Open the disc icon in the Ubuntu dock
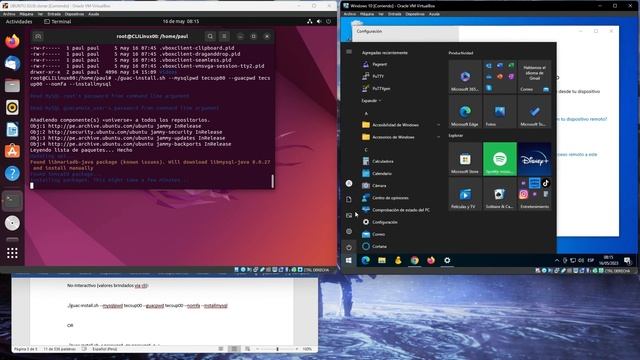The width and height of the screenshot is (640, 360). [x=12, y=223]
